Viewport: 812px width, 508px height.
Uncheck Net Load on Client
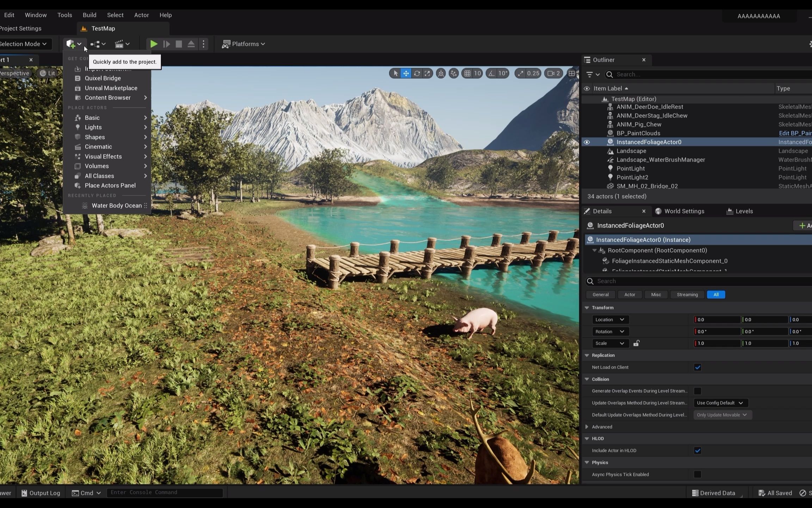[x=697, y=367]
